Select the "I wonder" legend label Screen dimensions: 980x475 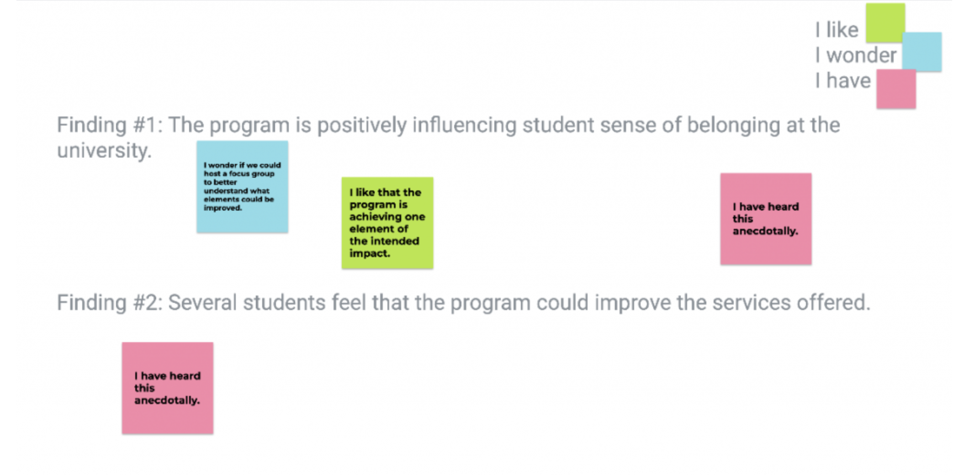(856, 55)
